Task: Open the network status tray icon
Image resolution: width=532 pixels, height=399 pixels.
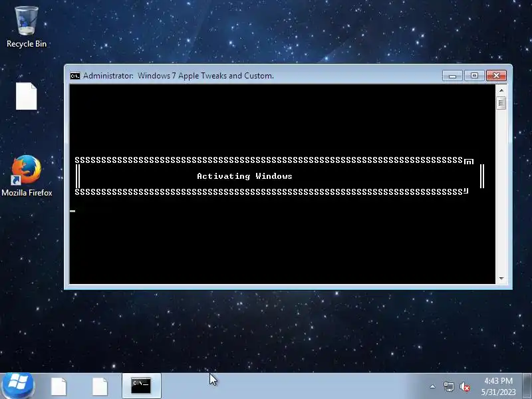Action: pos(448,386)
